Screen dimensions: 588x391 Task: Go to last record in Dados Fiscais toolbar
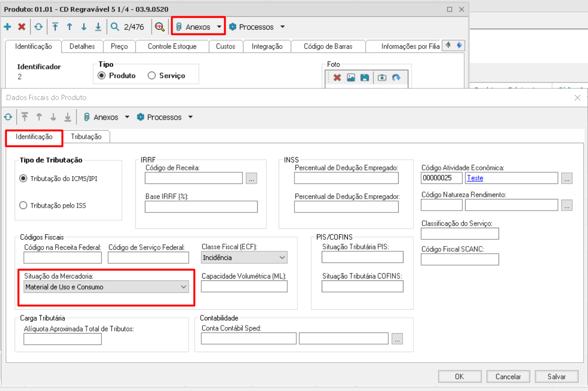pyautogui.click(x=67, y=117)
